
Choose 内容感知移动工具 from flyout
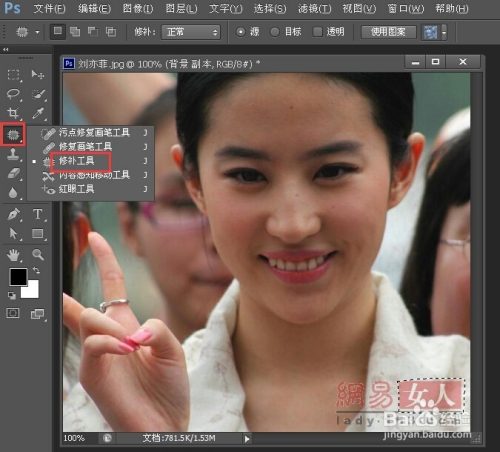point(91,175)
